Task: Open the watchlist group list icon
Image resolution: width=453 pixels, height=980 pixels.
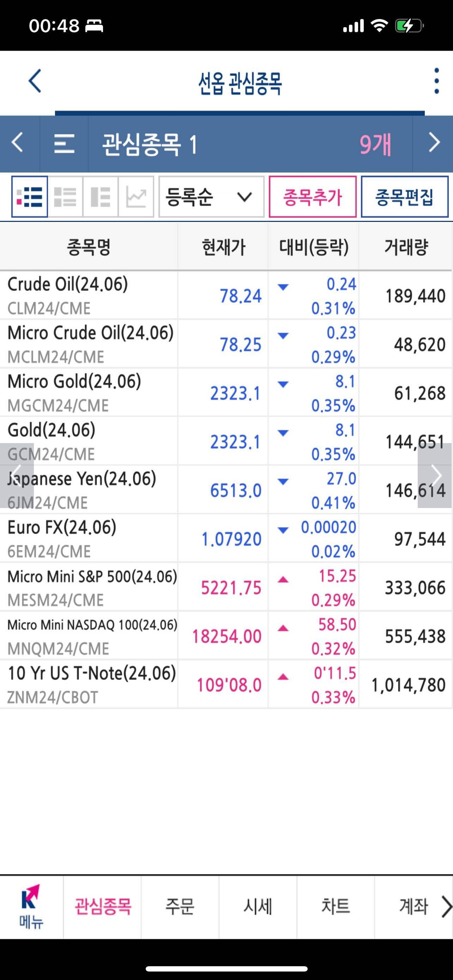Action: click(64, 144)
